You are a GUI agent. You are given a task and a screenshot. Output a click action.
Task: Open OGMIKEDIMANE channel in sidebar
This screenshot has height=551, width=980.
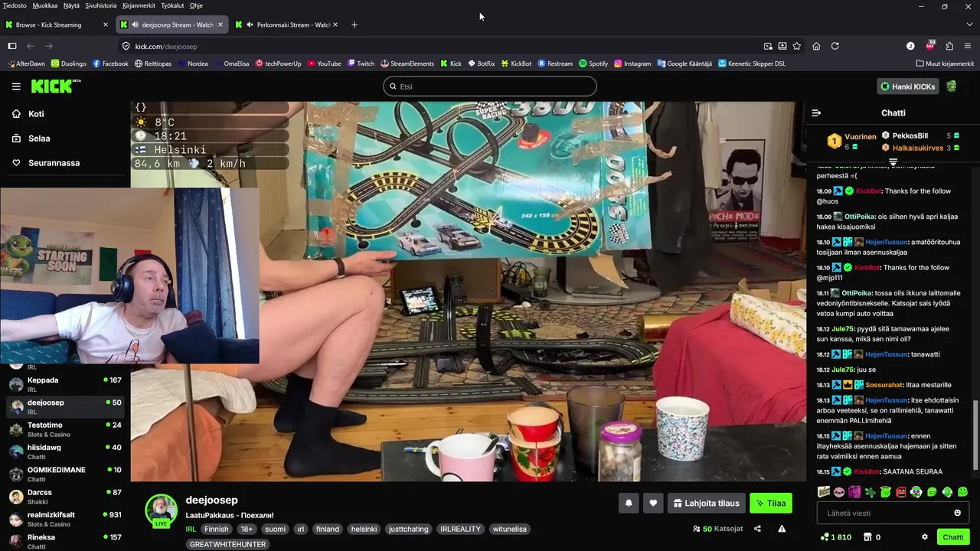65,474
